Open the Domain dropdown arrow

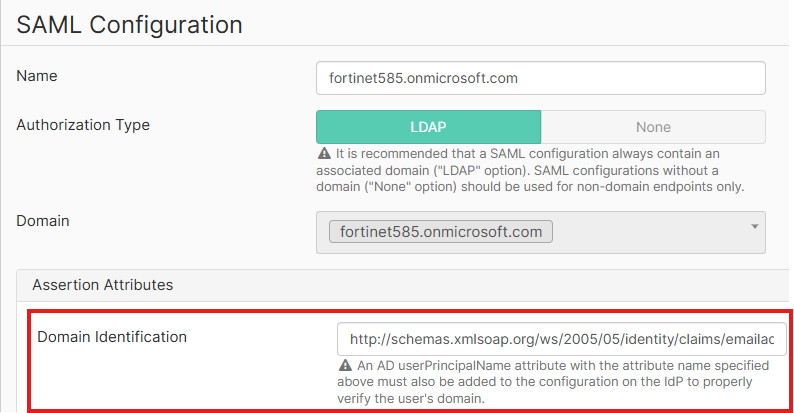tap(751, 227)
